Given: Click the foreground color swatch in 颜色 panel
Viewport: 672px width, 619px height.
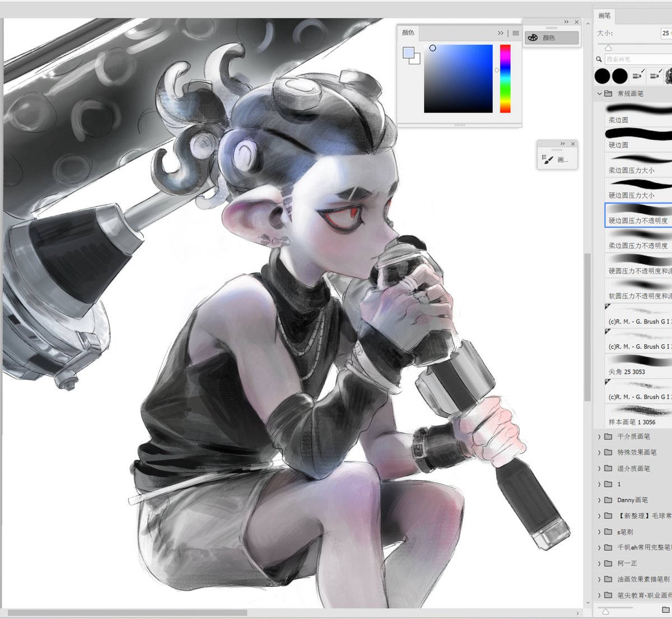Looking at the screenshot, I should (408, 53).
